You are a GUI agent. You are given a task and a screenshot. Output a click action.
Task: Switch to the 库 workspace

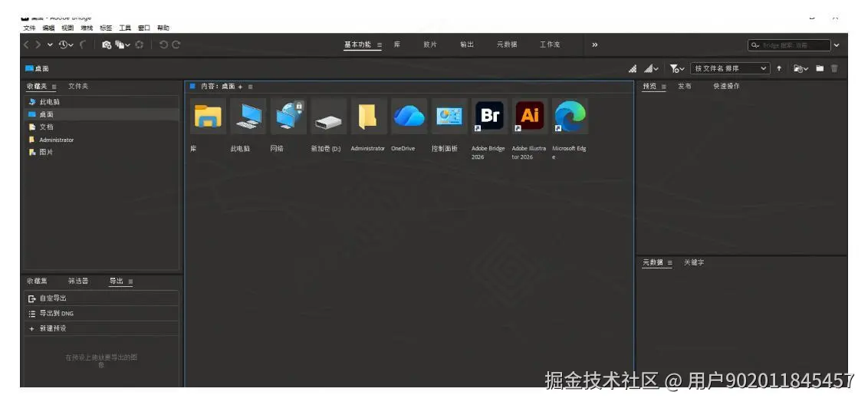(397, 45)
